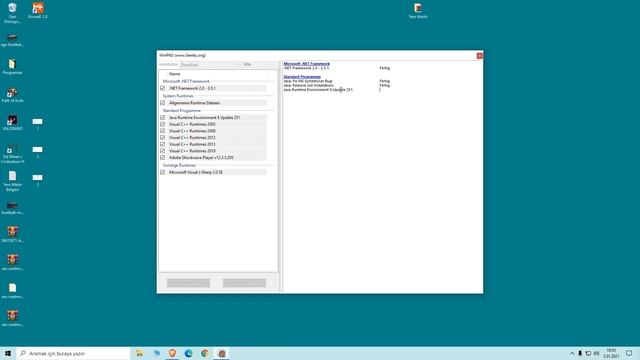Launch Path of Exile desktop shortcut

click(x=12, y=95)
